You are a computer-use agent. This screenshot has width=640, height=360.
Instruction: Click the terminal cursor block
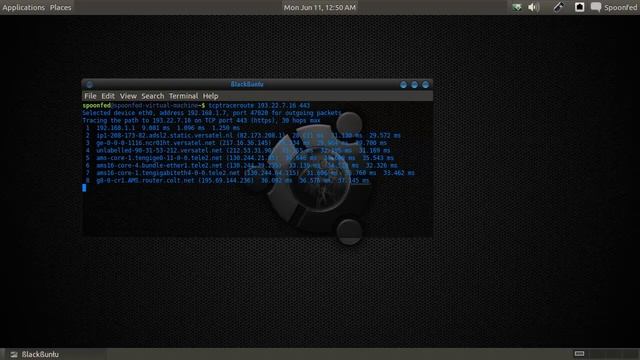point(84,187)
